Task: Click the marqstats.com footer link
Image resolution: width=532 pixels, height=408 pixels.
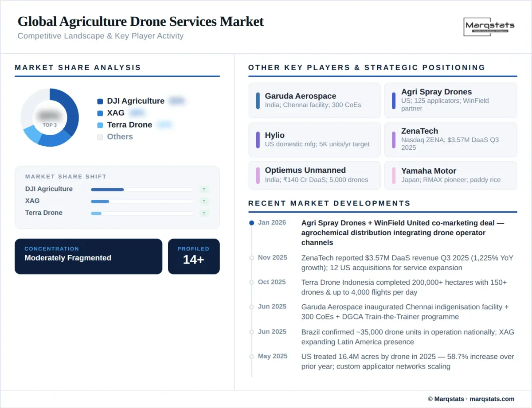Action: (x=492, y=399)
